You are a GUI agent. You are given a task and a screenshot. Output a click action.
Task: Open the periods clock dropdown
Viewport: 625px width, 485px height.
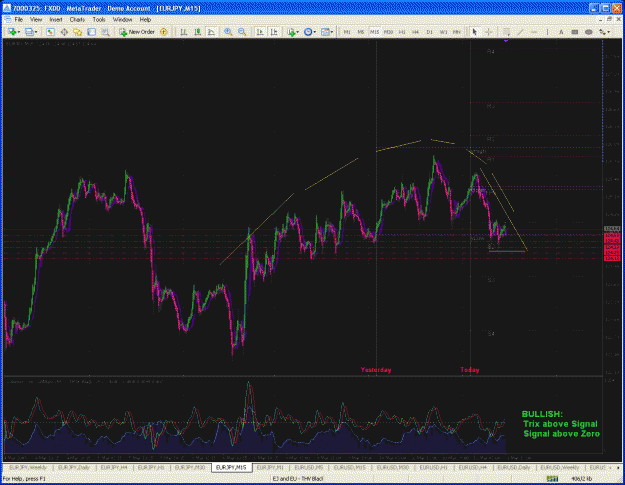(309, 32)
